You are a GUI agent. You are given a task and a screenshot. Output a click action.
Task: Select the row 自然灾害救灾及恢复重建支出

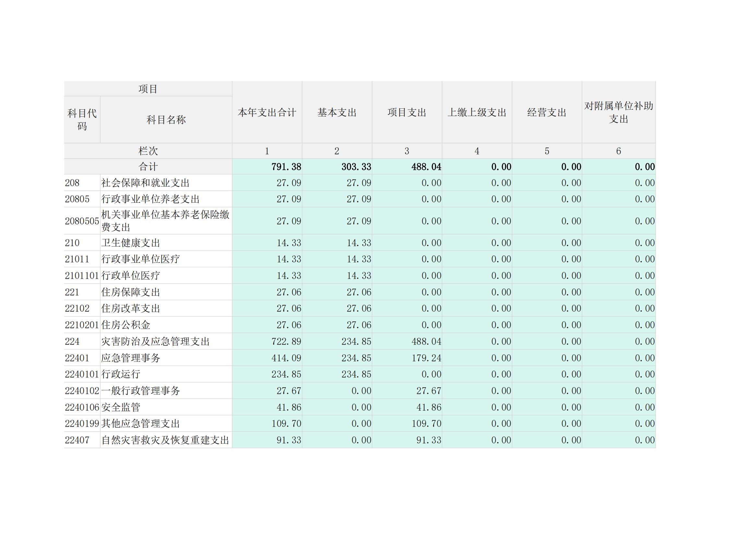pyautogui.click(x=360, y=440)
